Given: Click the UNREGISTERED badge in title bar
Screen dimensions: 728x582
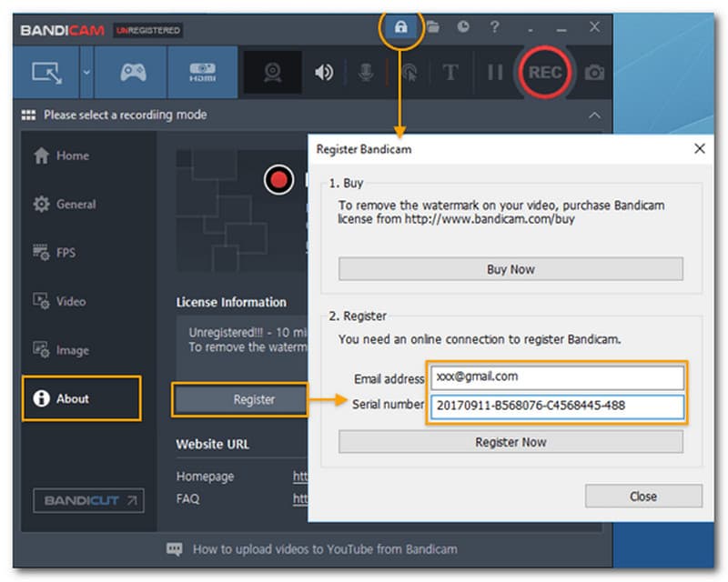Looking at the screenshot, I should pos(148,31).
